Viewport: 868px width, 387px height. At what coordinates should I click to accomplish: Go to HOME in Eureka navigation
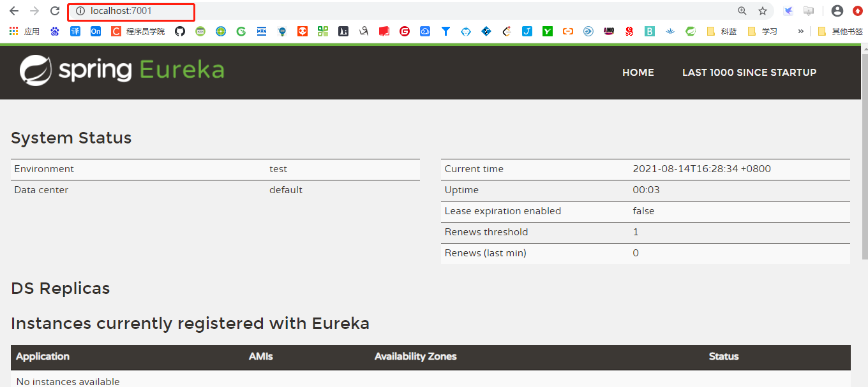coord(638,73)
